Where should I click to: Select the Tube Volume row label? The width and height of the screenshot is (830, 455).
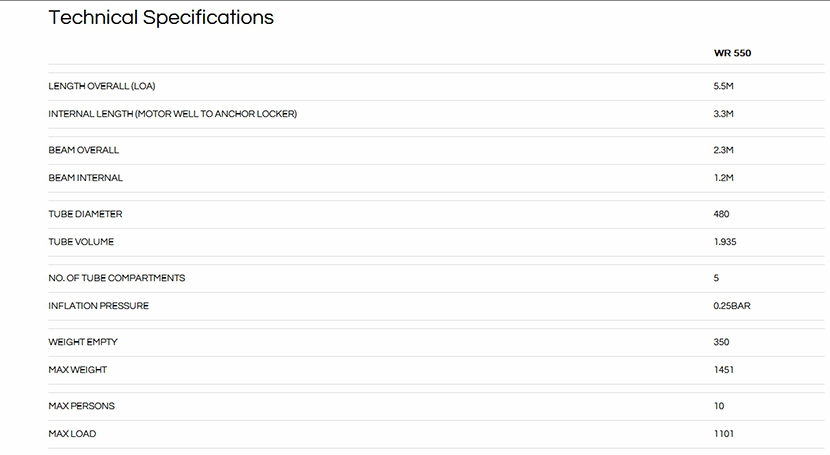point(81,242)
